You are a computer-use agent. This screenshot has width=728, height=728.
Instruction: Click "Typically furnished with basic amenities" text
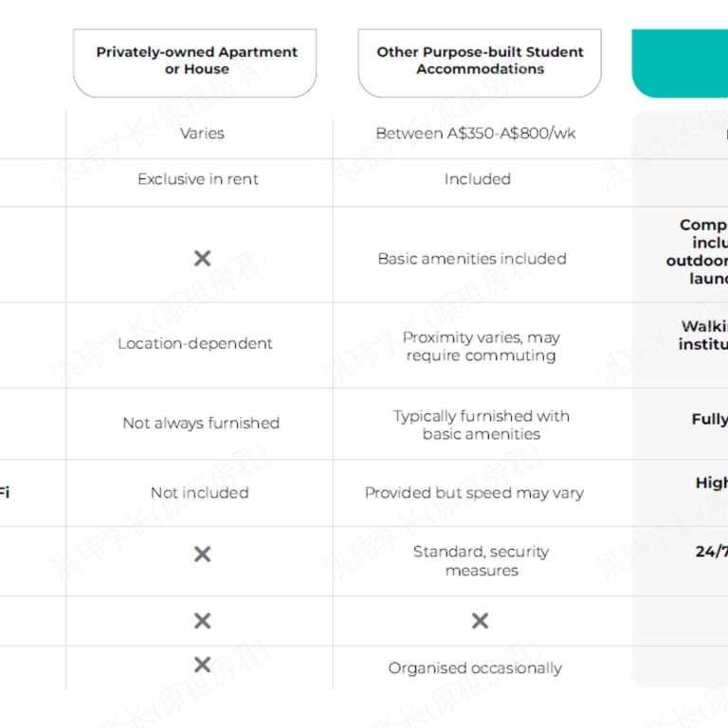click(482, 425)
